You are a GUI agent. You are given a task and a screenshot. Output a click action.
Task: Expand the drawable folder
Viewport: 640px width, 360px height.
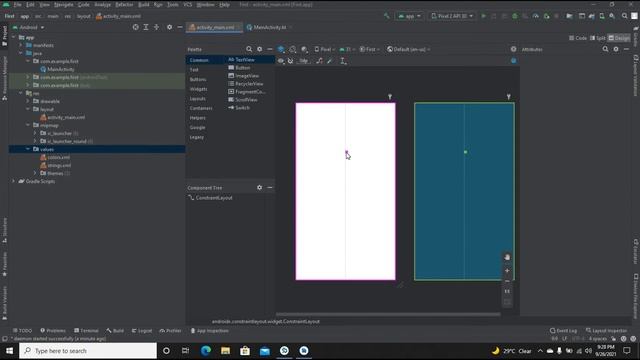(x=28, y=101)
